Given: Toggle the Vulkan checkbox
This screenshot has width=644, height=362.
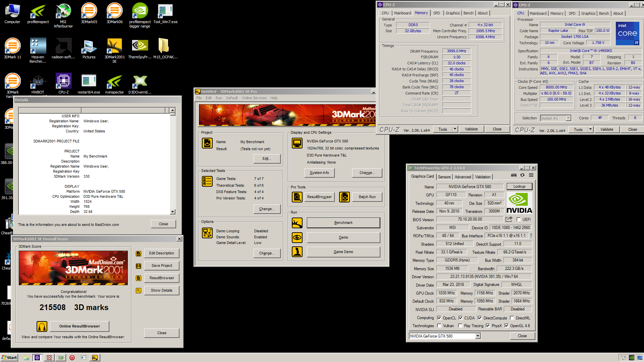Looking at the screenshot, I should (x=439, y=326).
